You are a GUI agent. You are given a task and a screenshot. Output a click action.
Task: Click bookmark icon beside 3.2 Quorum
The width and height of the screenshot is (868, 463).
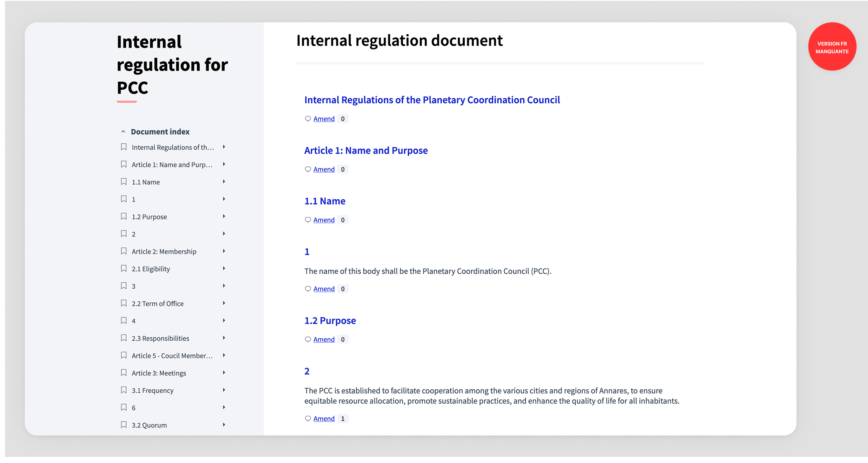tap(123, 425)
